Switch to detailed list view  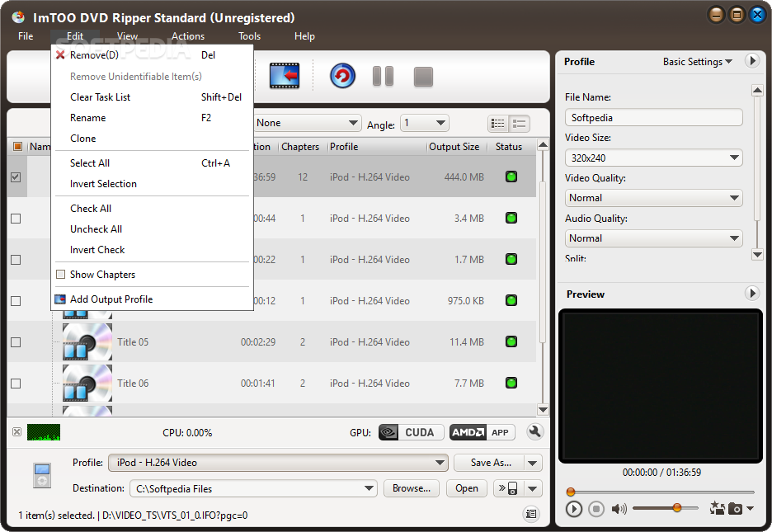tap(498, 123)
